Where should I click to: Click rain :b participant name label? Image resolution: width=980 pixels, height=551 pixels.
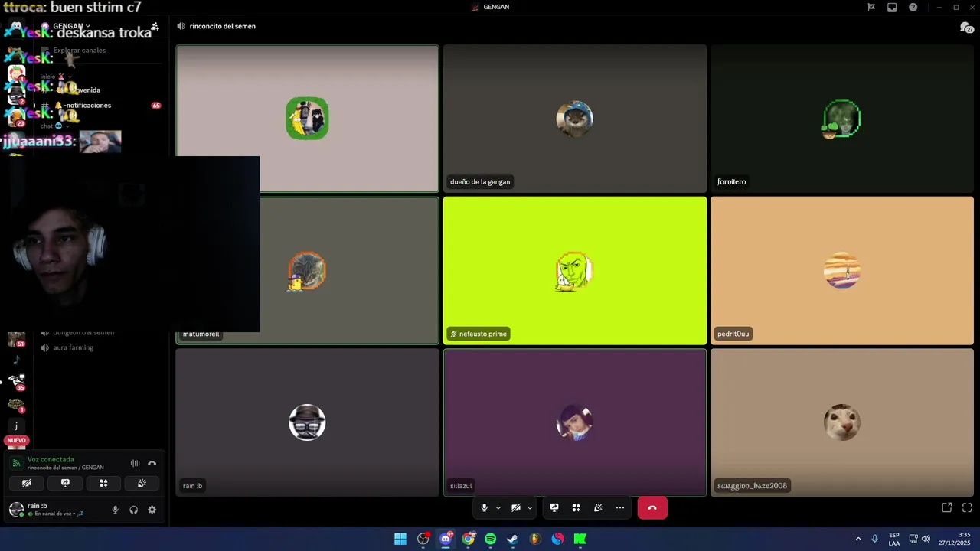(x=192, y=486)
